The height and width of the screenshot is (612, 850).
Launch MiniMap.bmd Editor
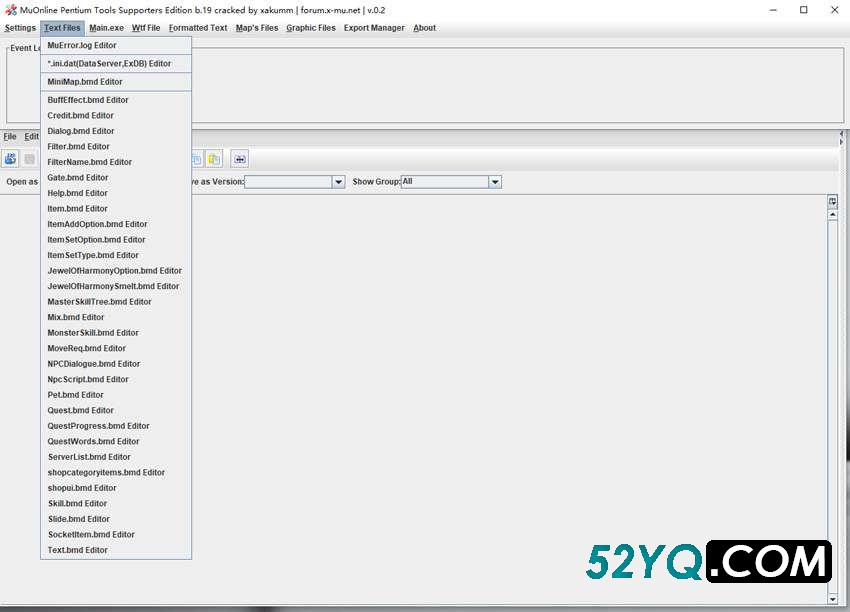[x=116, y=82]
